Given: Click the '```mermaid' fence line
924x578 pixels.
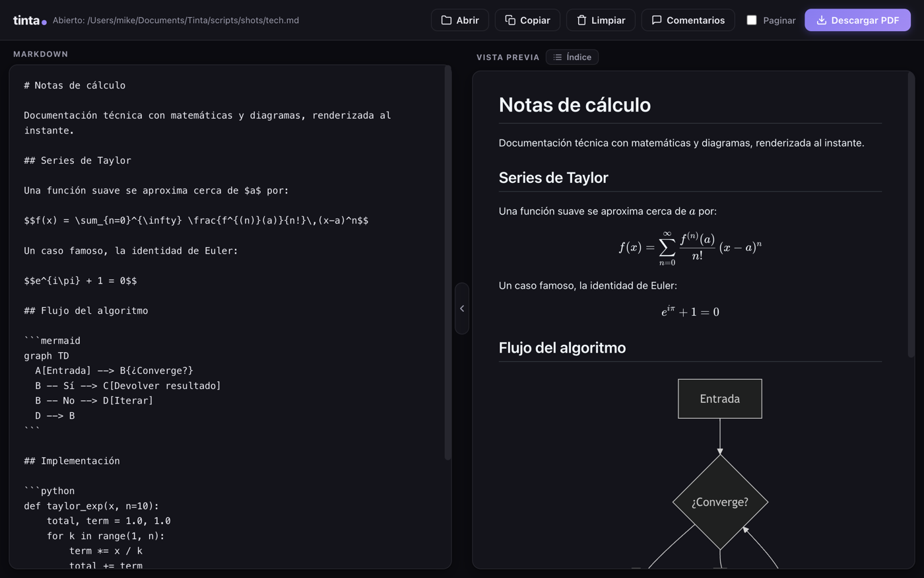Looking at the screenshot, I should click(x=52, y=341).
